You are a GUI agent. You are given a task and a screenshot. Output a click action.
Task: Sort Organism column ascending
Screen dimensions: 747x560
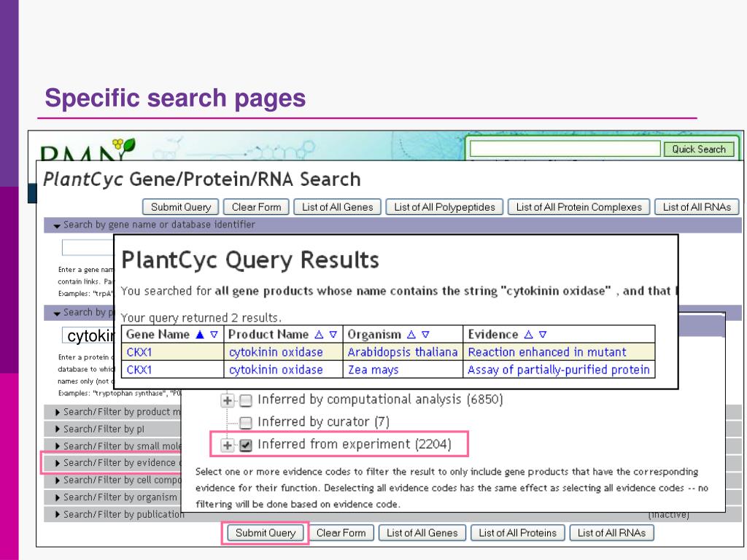[x=411, y=335]
